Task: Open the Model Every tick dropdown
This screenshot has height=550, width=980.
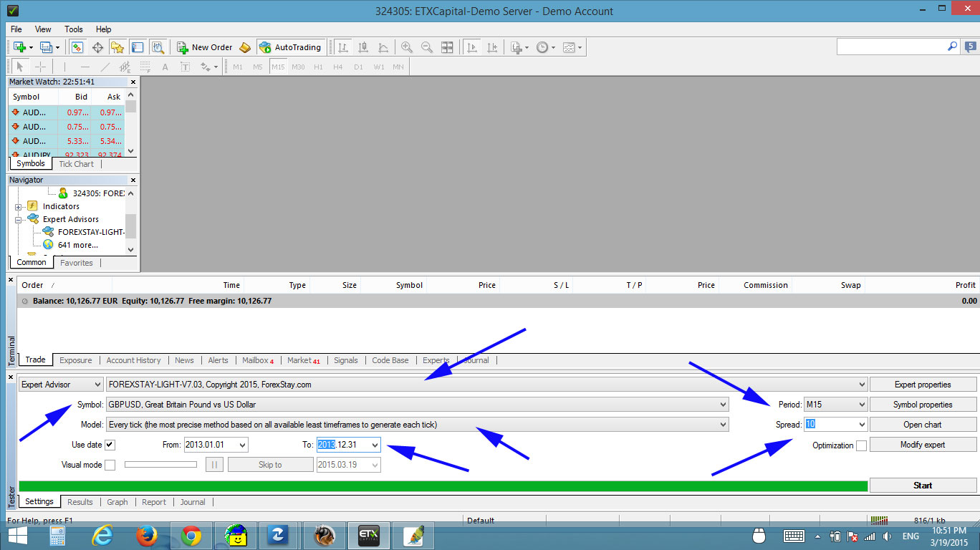Action: tap(417, 425)
